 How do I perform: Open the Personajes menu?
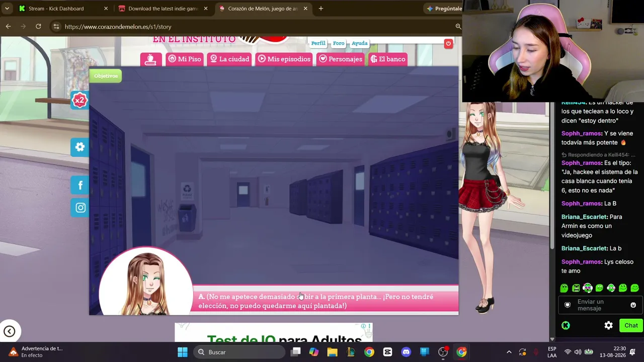[x=341, y=59]
